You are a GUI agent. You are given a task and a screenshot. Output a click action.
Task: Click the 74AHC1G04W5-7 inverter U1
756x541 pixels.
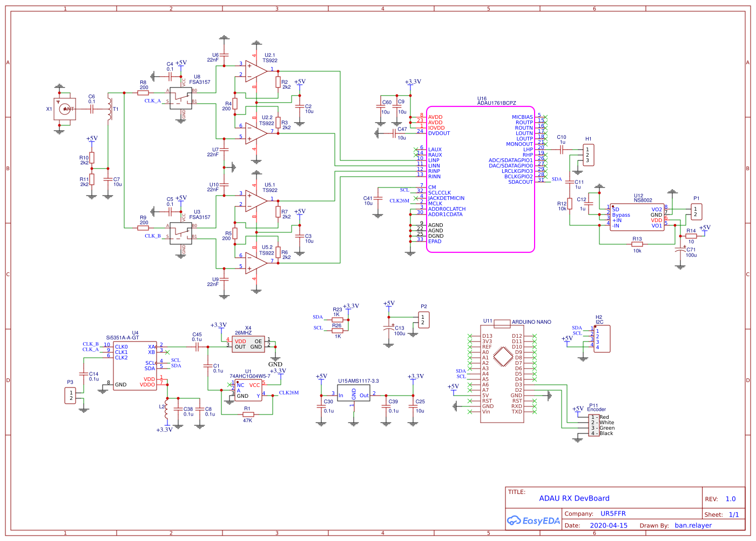(248, 390)
